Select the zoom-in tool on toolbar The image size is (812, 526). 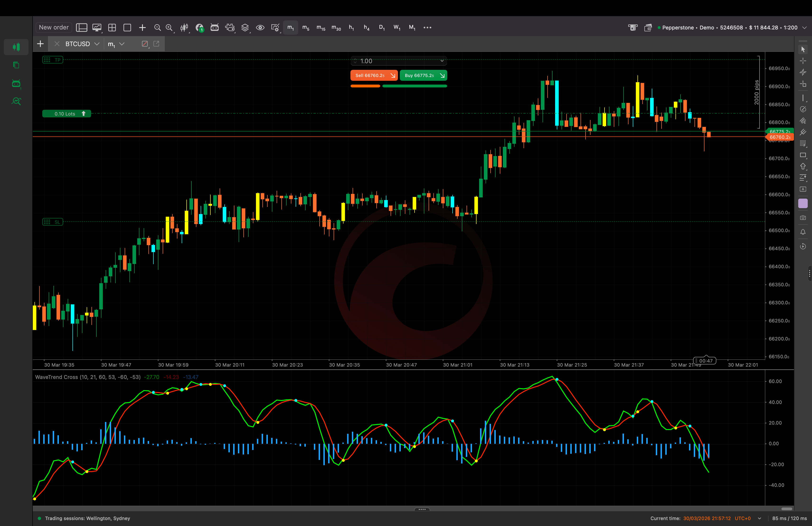click(170, 27)
